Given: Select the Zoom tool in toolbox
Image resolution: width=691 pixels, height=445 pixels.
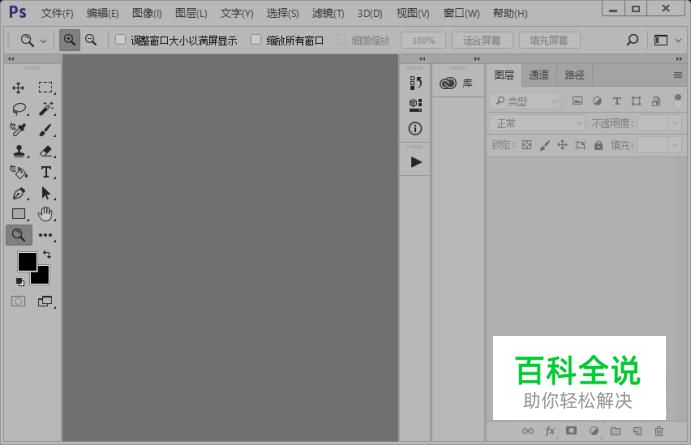Looking at the screenshot, I should [19, 235].
